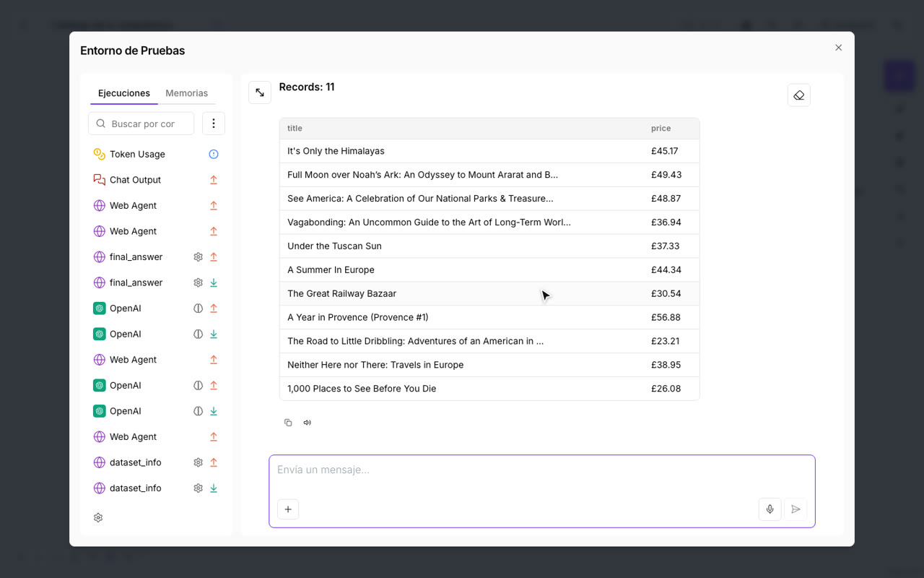The image size is (924, 578).
Task: Focus the Buscar por cor search field
Action: tap(141, 124)
